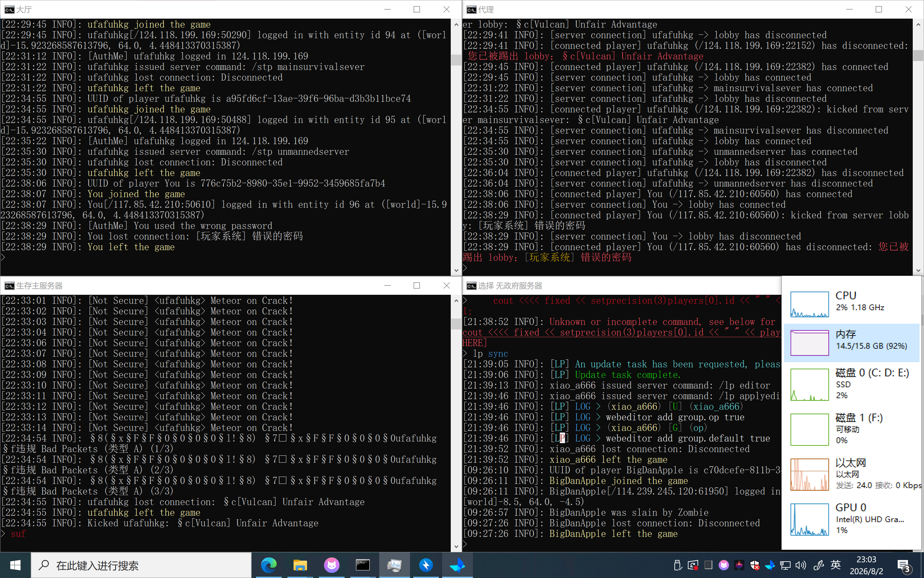Click the 'Update task complete.' log line

coord(572,375)
